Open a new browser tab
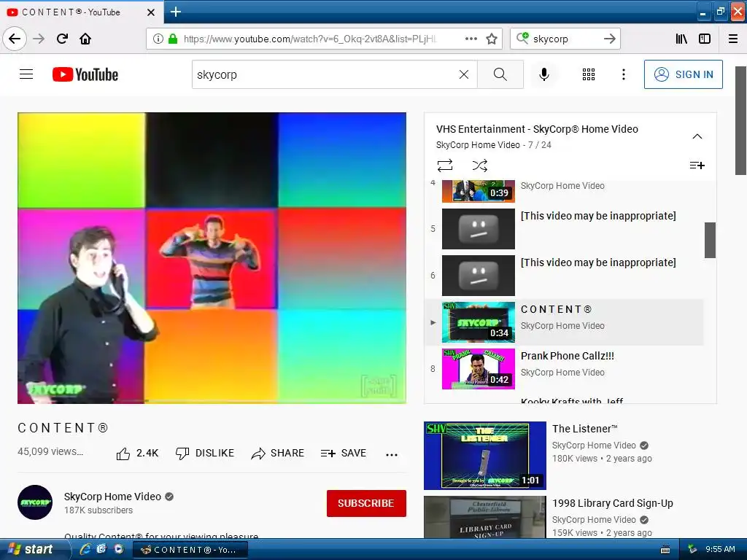 pos(176,12)
